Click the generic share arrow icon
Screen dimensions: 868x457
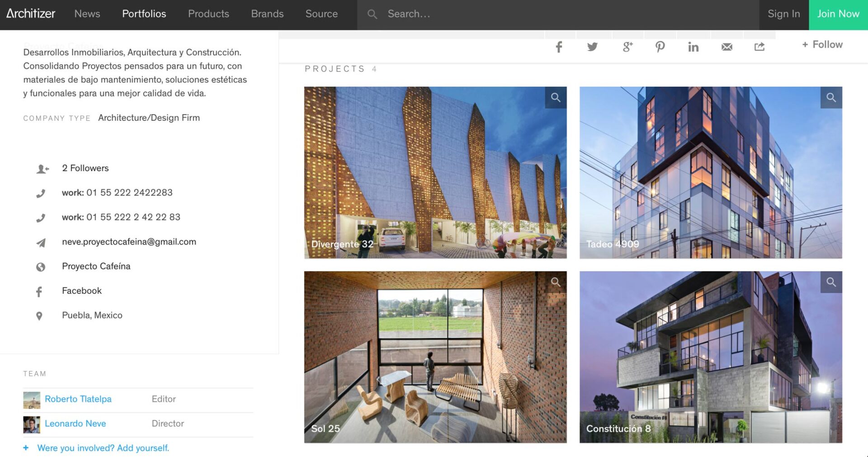[759, 47]
